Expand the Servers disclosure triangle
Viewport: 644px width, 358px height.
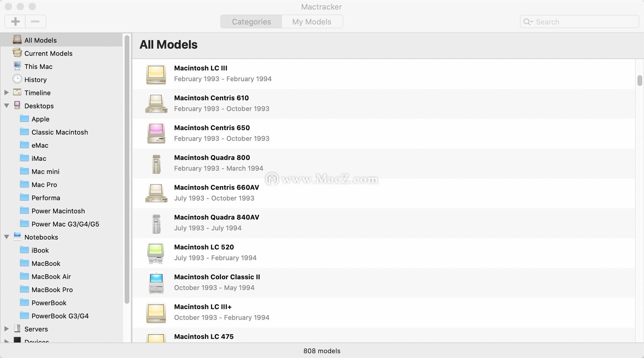(6, 329)
